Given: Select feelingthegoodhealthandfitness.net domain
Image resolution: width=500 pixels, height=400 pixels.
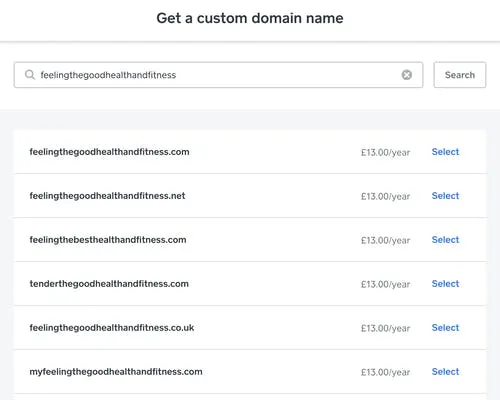Looking at the screenshot, I should click(x=445, y=196).
